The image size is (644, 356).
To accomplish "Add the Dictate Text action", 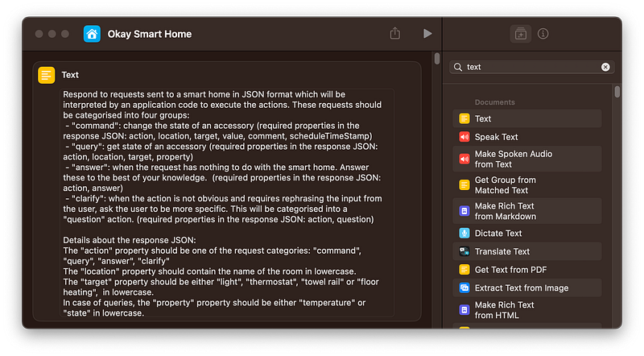I will (x=527, y=233).
